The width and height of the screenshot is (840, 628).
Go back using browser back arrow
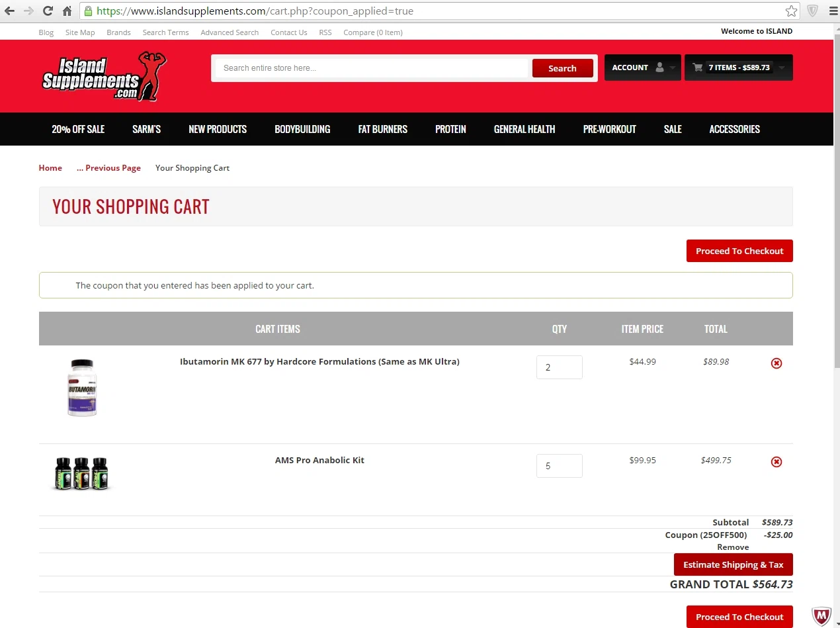[9, 11]
